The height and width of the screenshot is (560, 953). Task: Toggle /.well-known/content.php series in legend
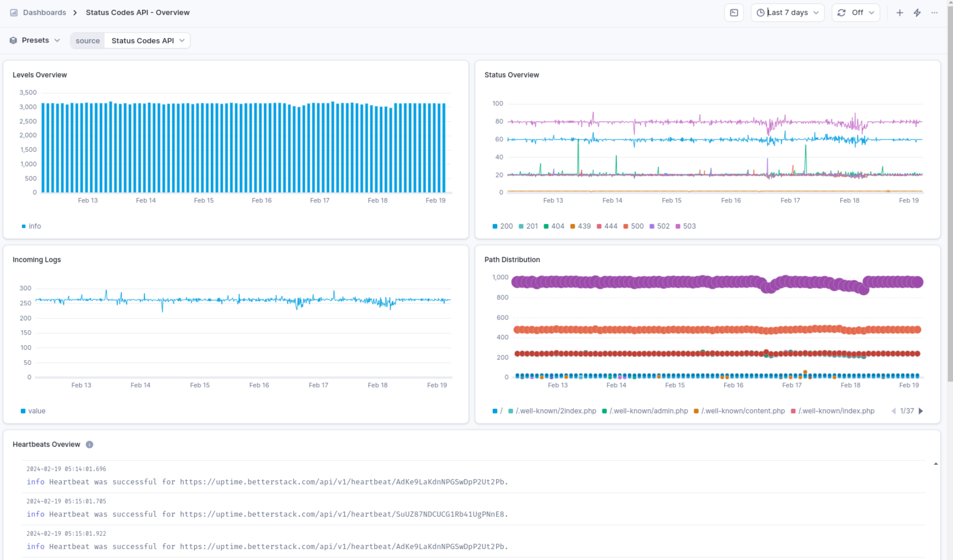(739, 411)
